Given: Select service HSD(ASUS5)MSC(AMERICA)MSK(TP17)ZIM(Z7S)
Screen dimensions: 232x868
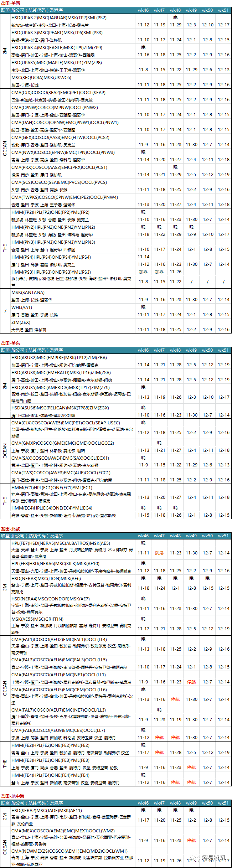Looking at the screenshot, I should [x=61, y=387].
